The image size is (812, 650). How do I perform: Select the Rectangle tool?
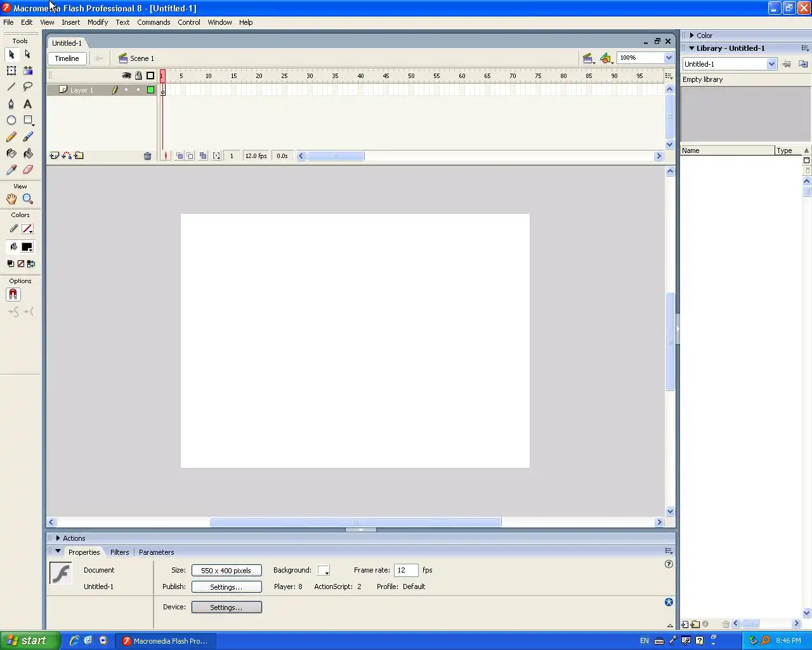click(x=28, y=120)
